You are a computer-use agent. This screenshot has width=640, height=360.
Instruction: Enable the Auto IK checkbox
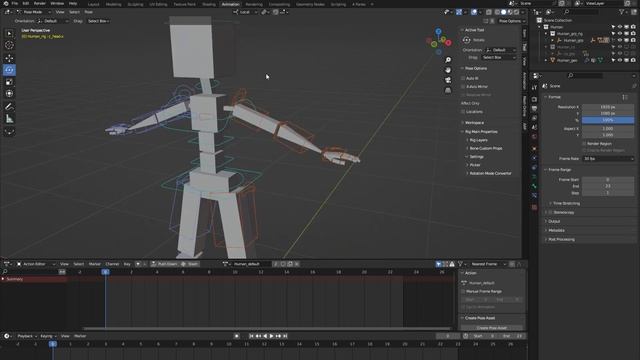coord(463,78)
